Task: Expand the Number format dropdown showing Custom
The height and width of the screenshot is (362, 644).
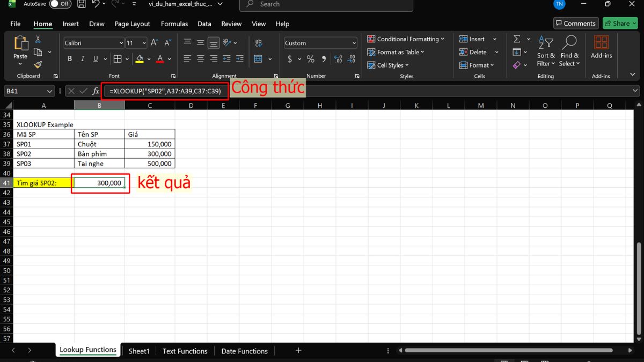Action: (x=355, y=42)
